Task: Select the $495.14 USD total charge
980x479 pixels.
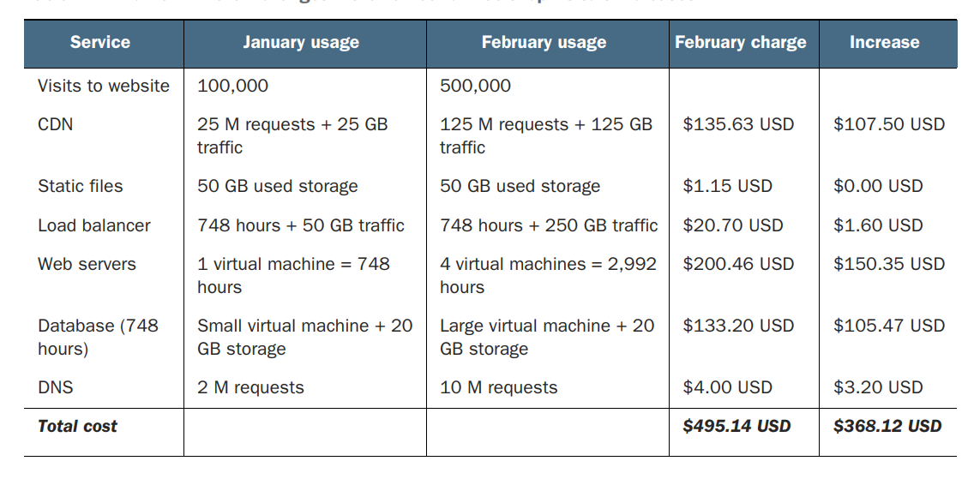Action: click(x=737, y=426)
